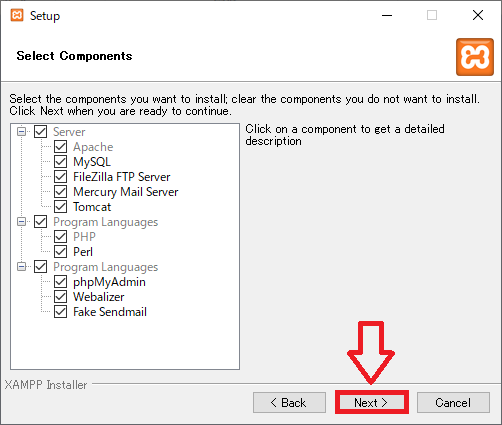This screenshot has width=502, height=425.
Task: Collapse the Server tree node
Action: tap(21, 132)
